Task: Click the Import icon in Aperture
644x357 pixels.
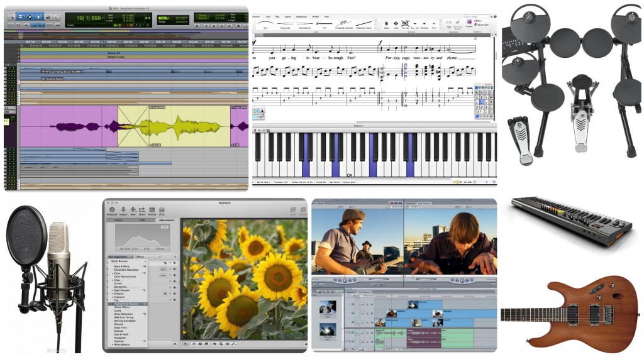Action: (123, 211)
